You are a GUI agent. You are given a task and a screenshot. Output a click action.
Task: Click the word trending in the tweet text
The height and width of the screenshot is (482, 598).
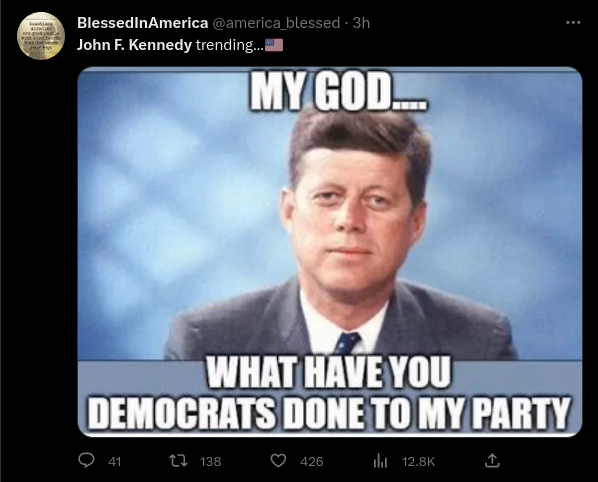point(225,45)
